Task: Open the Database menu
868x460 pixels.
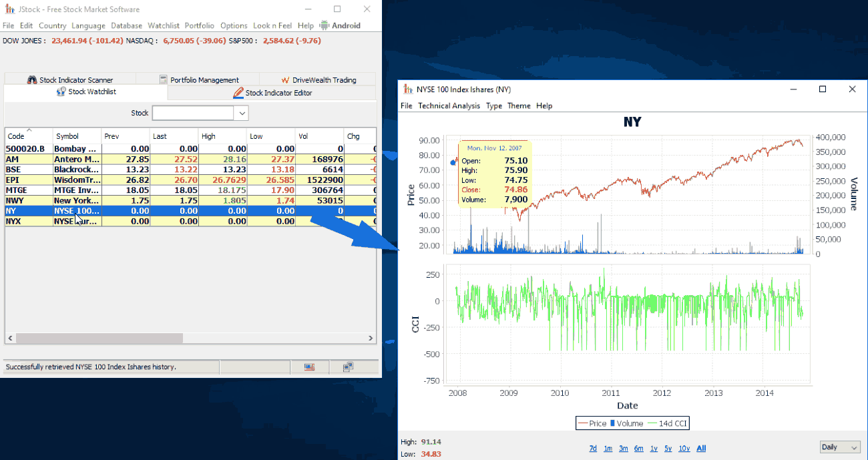Action: coord(126,25)
